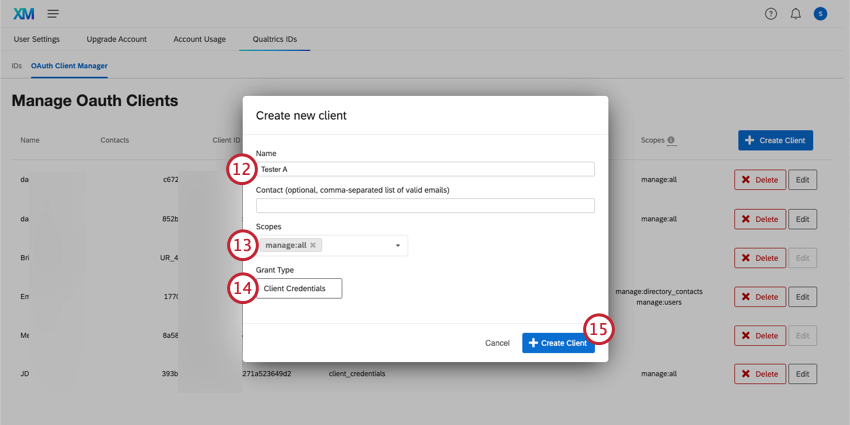The height and width of the screenshot is (425, 850).
Task: Click the XM logo
Action: (23, 14)
